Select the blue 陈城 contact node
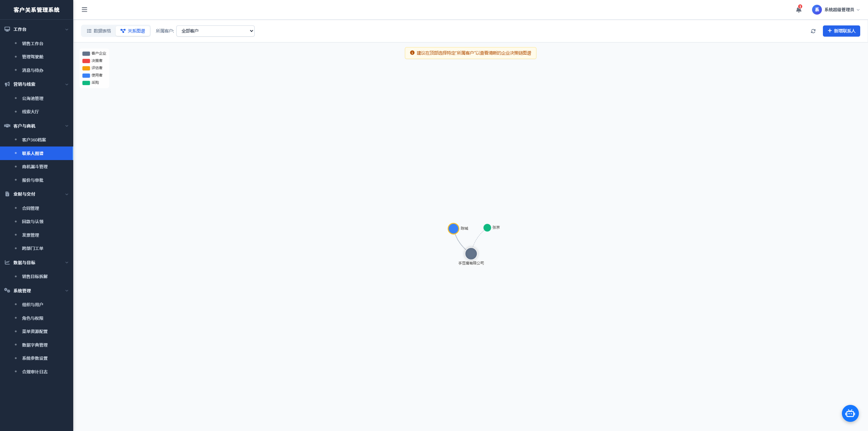 tap(453, 229)
